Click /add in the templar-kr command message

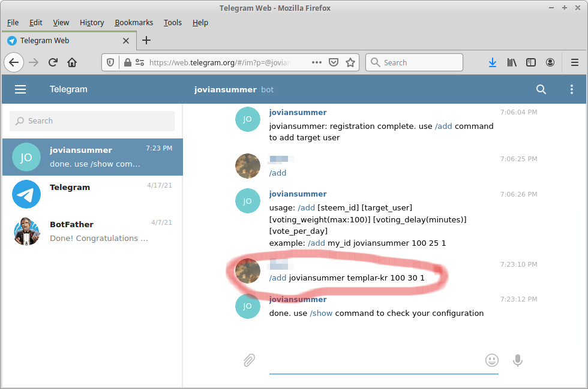277,278
